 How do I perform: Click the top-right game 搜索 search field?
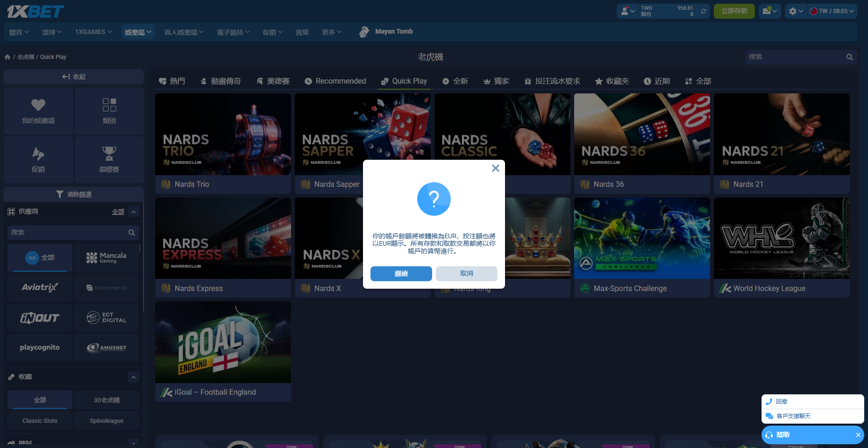[x=795, y=57]
